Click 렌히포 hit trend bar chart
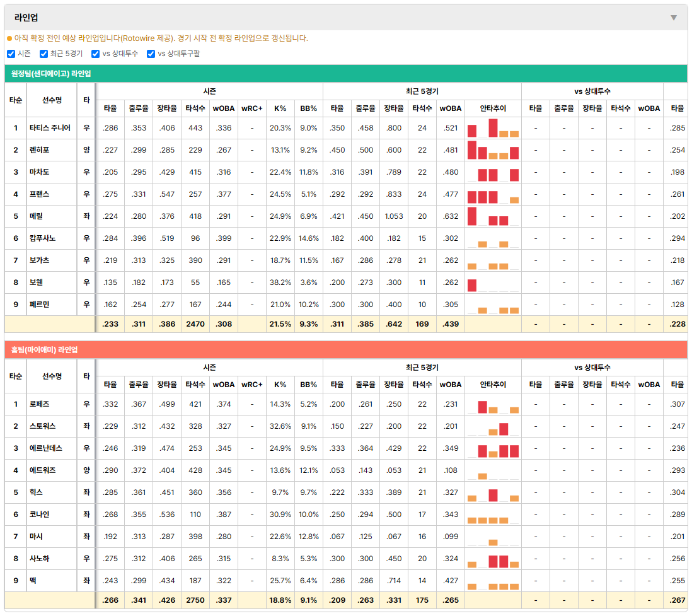 [493, 150]
